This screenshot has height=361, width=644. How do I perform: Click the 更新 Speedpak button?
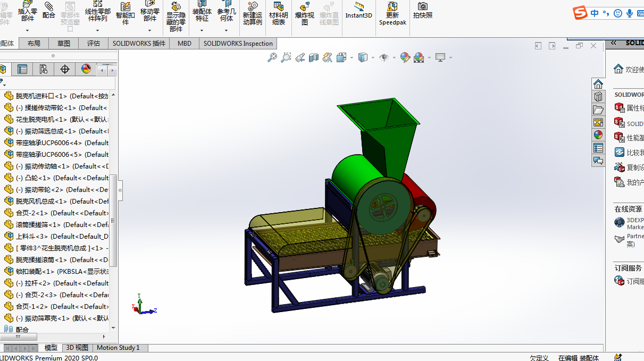point(392,13)
